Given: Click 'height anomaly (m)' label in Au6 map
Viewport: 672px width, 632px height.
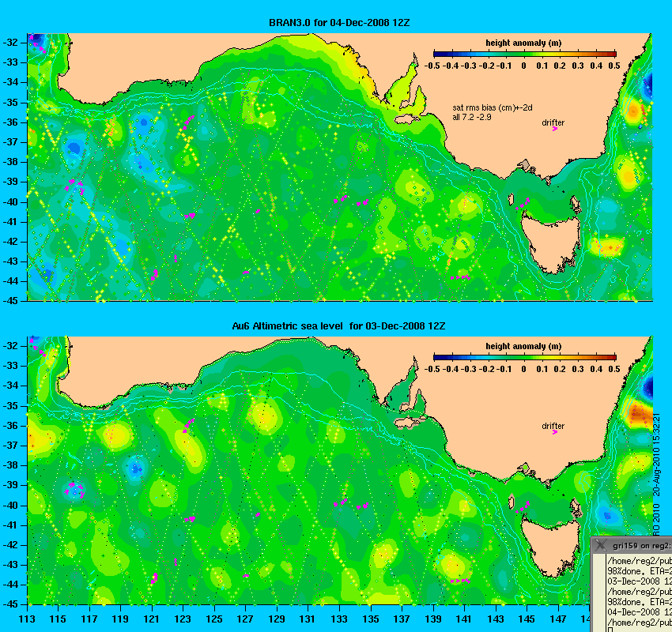Looking at the screenshot, I should 523,346.
